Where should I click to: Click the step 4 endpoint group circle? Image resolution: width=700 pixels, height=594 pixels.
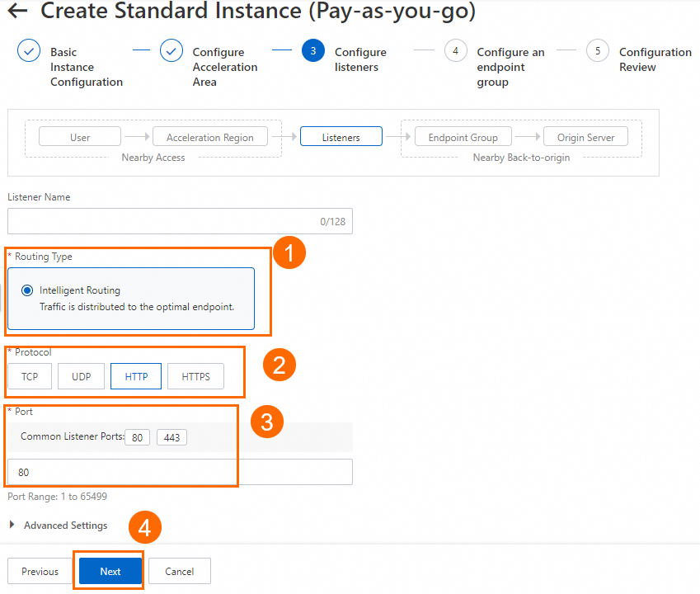[455, 51]
